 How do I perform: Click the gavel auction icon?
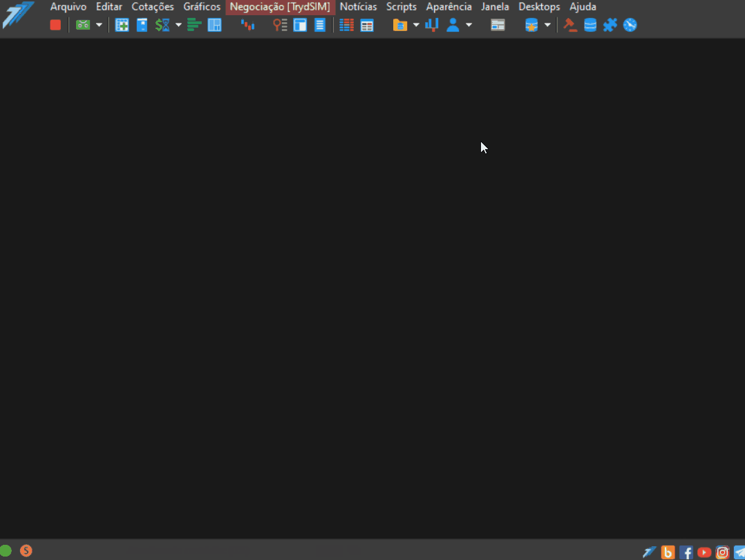click(570, 25)
